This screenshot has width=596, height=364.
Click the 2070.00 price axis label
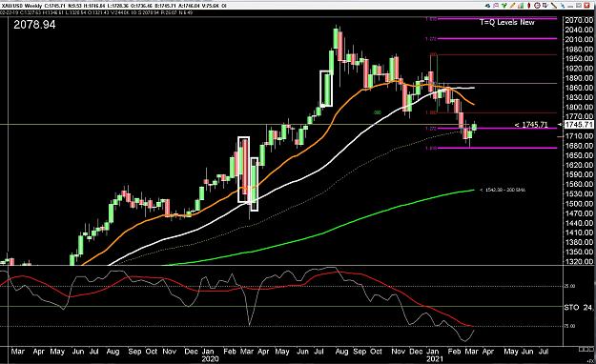(x=579, y=20)
